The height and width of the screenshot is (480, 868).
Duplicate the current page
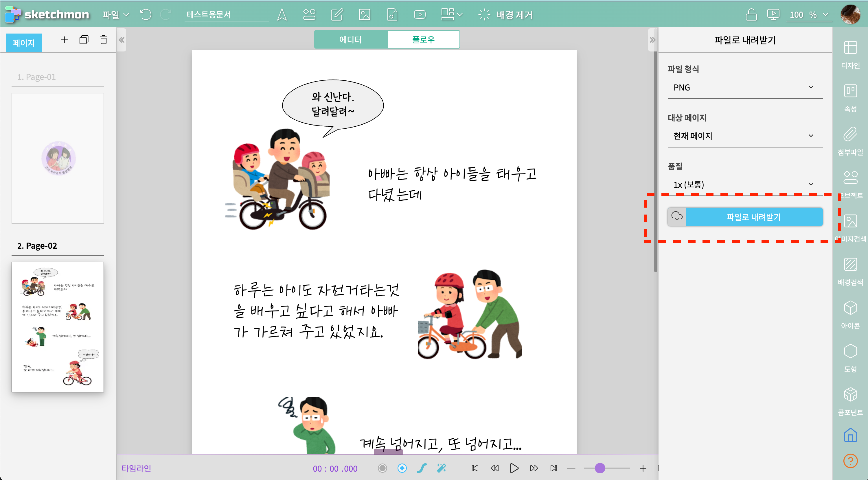click(84, 40)
